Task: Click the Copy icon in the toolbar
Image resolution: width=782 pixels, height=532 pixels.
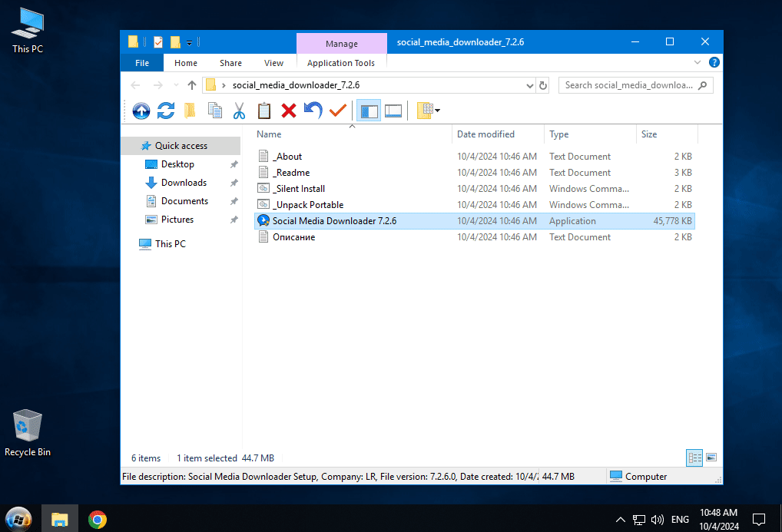Action: pyautogui.click(x=215, y=111)
